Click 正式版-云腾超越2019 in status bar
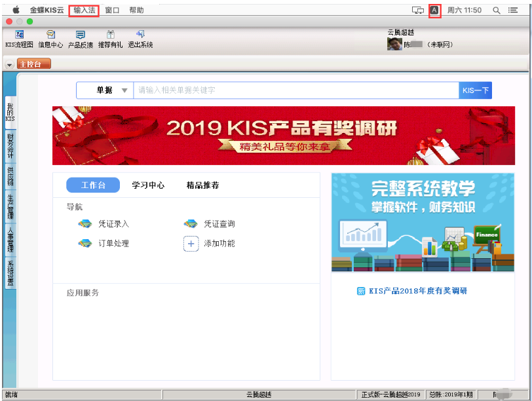 pyautogui.click(x=391, y=394)
